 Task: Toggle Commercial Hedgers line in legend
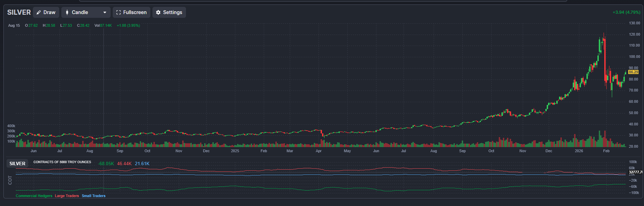tap(34, 196)
